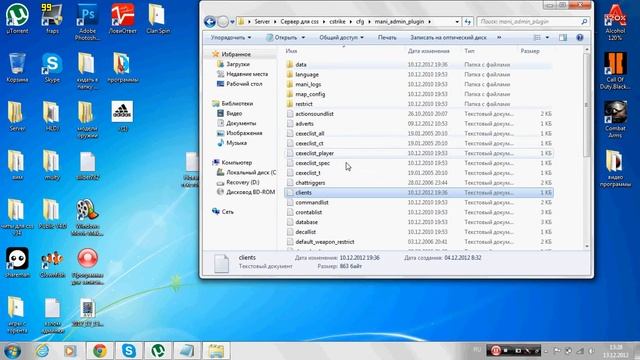This screenshot has width=640, height=360.
Task: Open the Alcohol 120% desktop shortcut
Action: tap(615, 21)
